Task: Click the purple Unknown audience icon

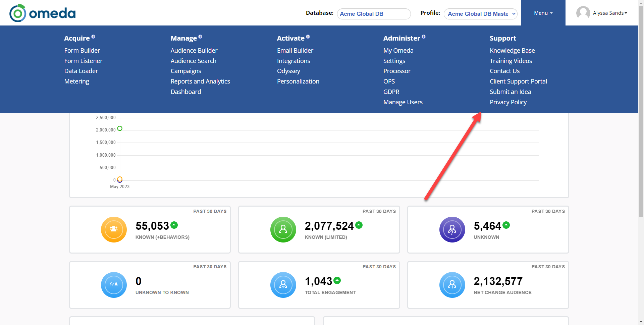Action: point(452,229)
